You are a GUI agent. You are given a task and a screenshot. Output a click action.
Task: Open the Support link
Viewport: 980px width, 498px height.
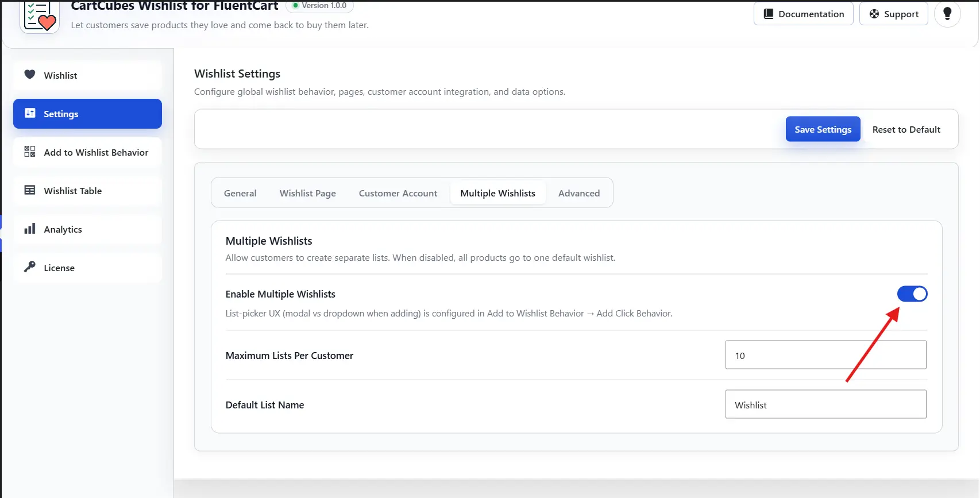(x=894, y=14)
